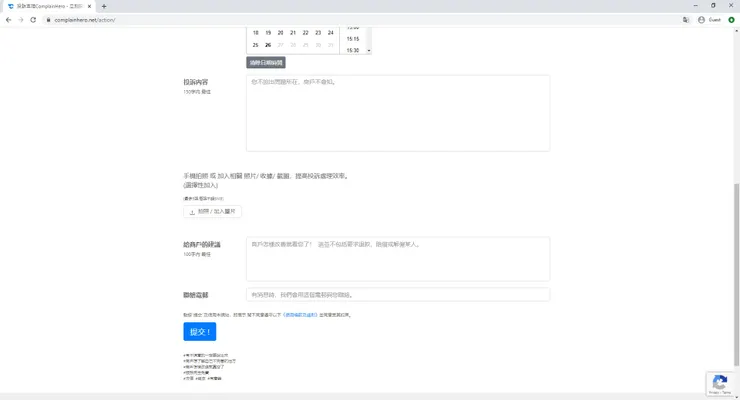Click the suggestion to merchant textarea
Viewport: 740px width, 400px height.
pos(398,259)
